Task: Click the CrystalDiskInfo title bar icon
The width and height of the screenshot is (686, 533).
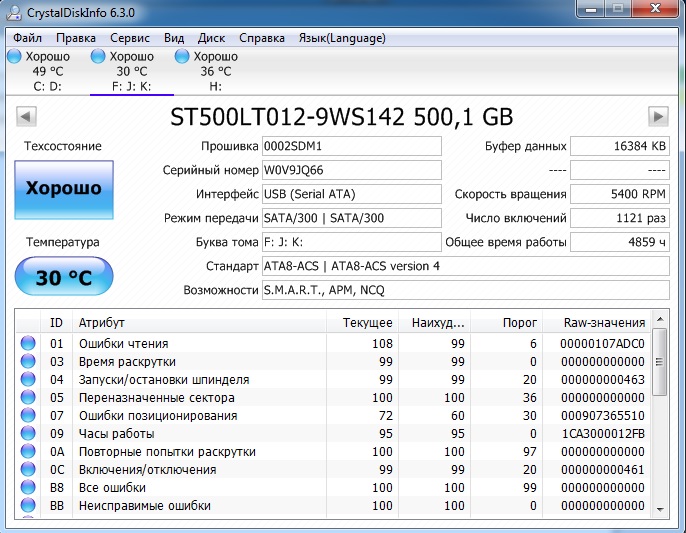Action: [14, 12]
